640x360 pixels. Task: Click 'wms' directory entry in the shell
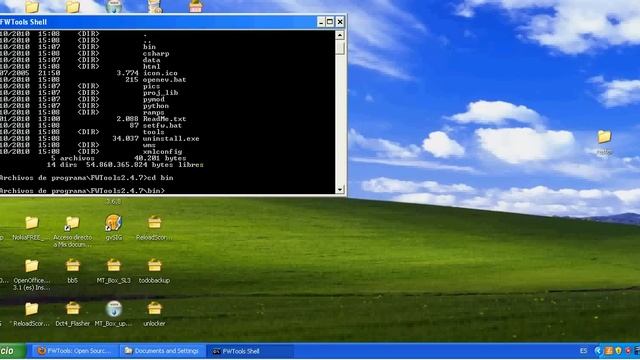[149, 145]
